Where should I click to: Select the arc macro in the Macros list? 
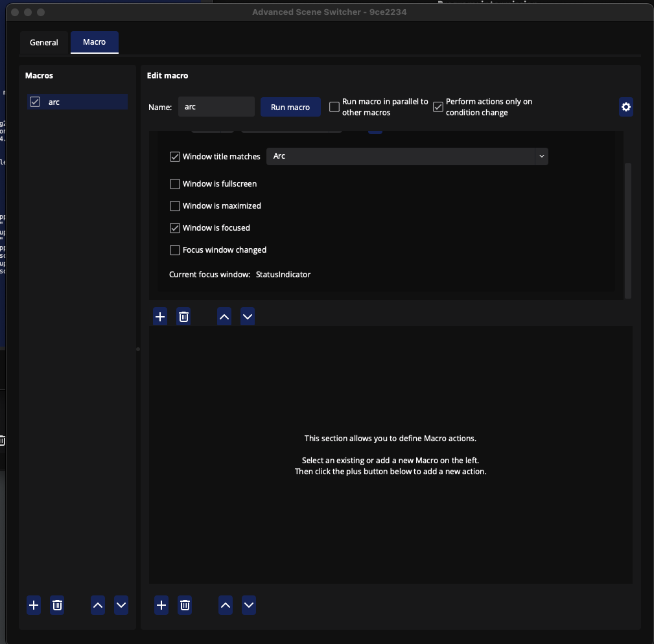pyautogui.click(x=77, y=102)
